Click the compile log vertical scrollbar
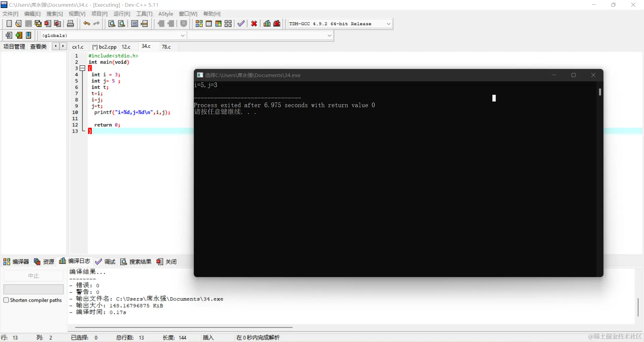 point(638,307)
